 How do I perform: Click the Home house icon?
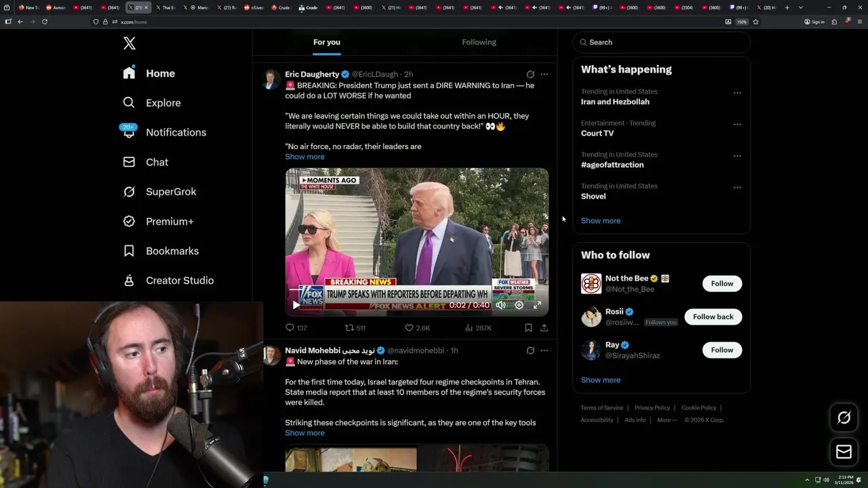pyautogui.click(x=129, y=73)
